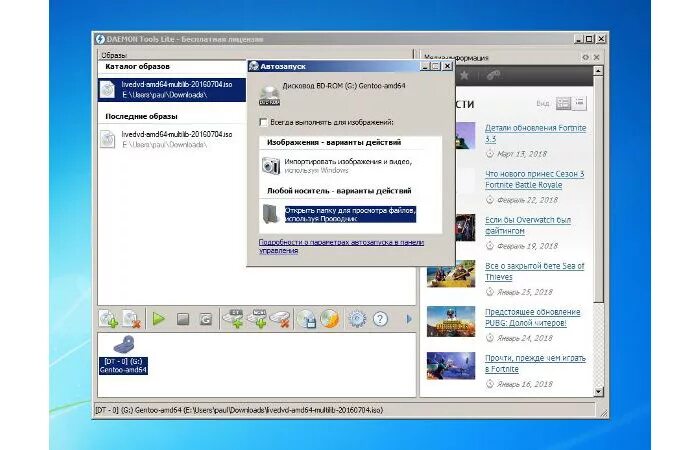Select the [DT - 0] (G:) Gentoo-amd64 drive
Viewport: 700px width, 450px height.
pyautogui.click(x=123, y=354)
